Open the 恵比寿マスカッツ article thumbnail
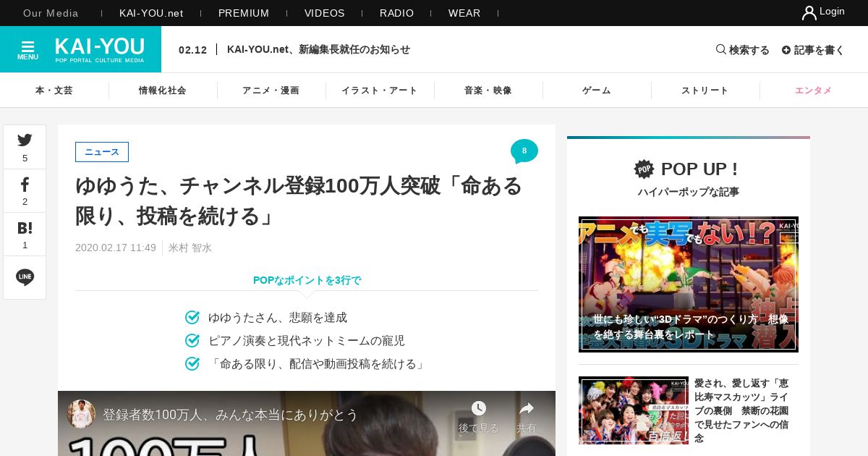The width and height of the screenshot is (868, 456). tap(634, 410)
